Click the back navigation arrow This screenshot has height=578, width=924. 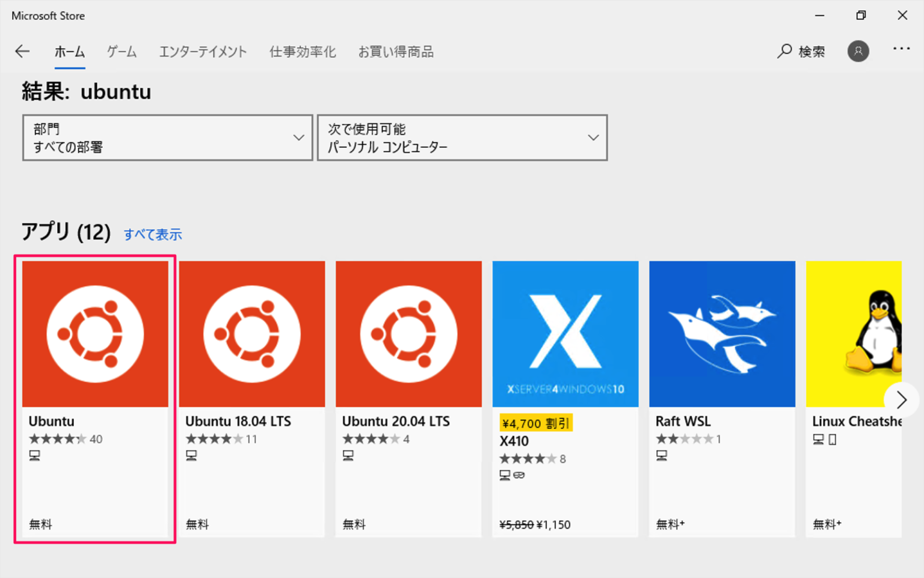point(22,51)
